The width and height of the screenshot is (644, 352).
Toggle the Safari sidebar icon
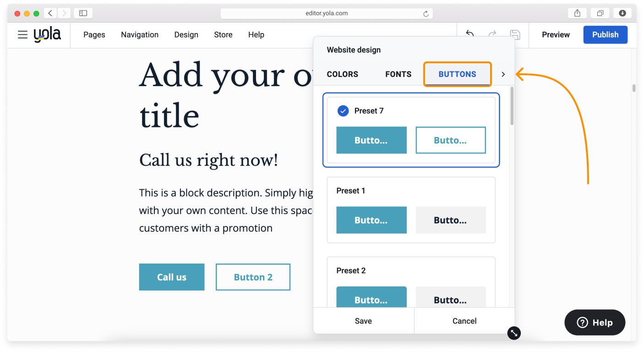coord(83,13)
